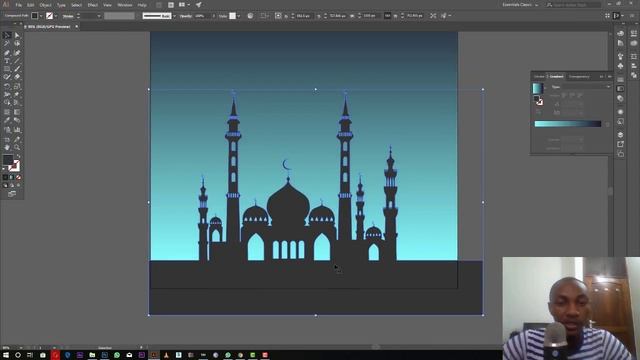Open the Color panel from dock
Image resolution: width=640 pixels, height=360 pixels.
[x=621, y=34]
